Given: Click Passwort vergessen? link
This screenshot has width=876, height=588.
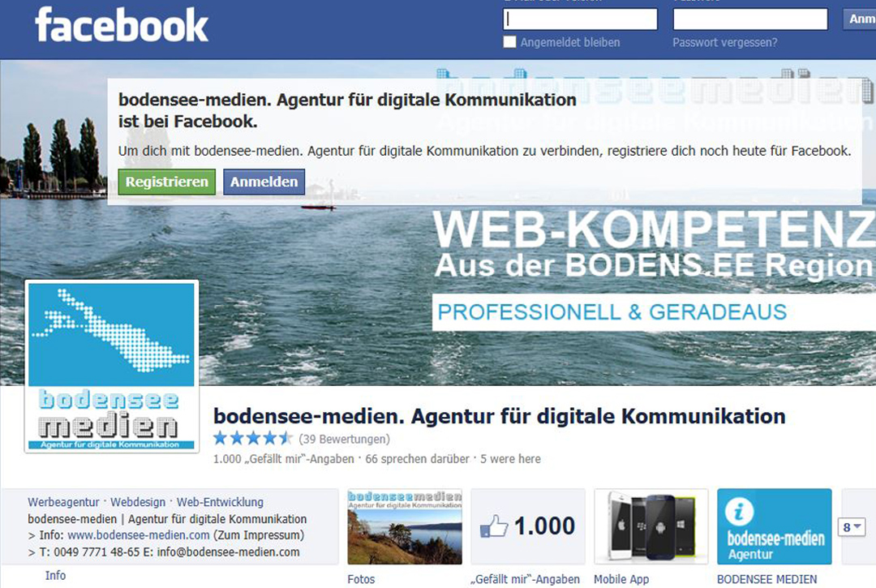Looking at the screenshot, I should click(724, 42).
